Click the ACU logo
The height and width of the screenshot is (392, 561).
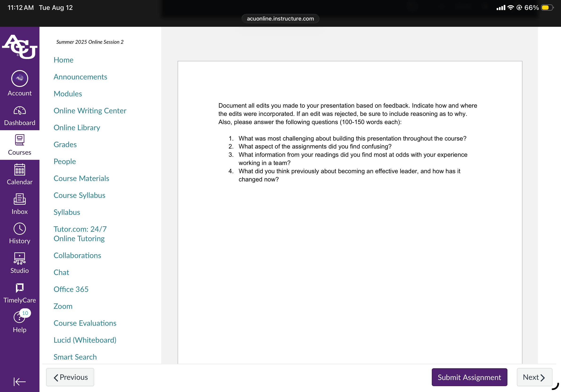[x=19, y=47]
